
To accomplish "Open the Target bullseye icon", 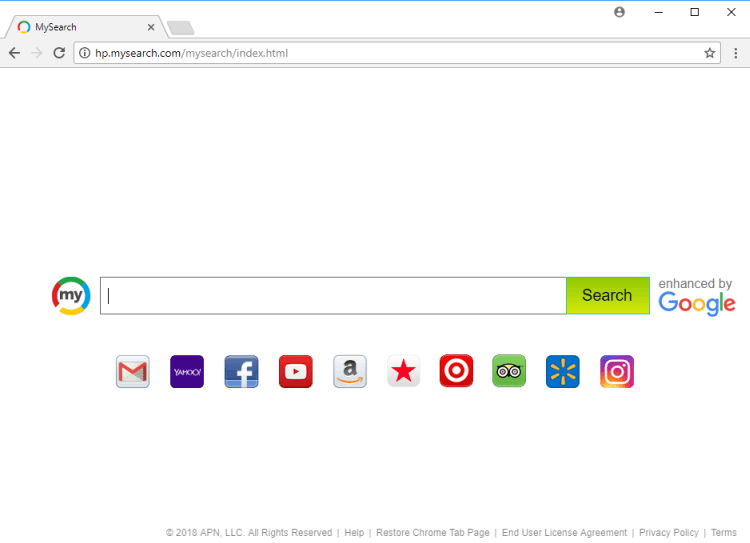I will click(x=456, y=371).
